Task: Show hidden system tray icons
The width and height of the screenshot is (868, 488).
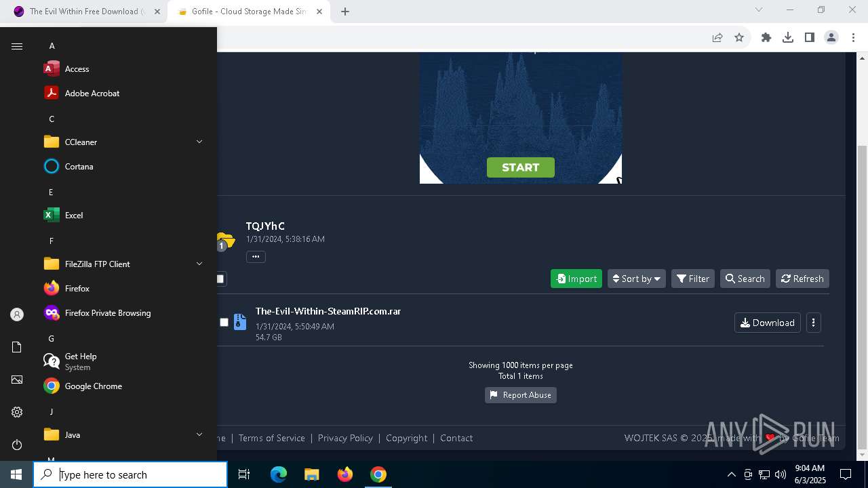Action: 731,474
